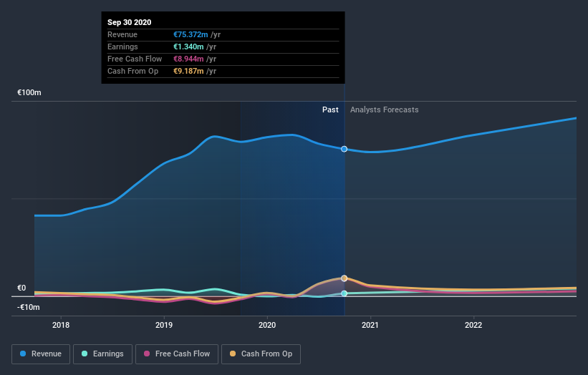Click the Sep 30 2020 tooltip date
Screen dimensions: 588x375
tap(130, 22)
